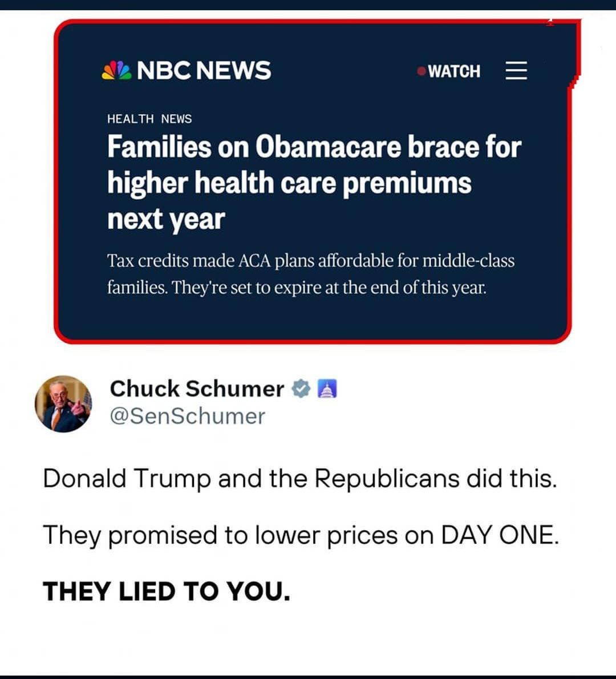
Task: Open the Obamacare premiums headline
Action: (x=314, y=183)
